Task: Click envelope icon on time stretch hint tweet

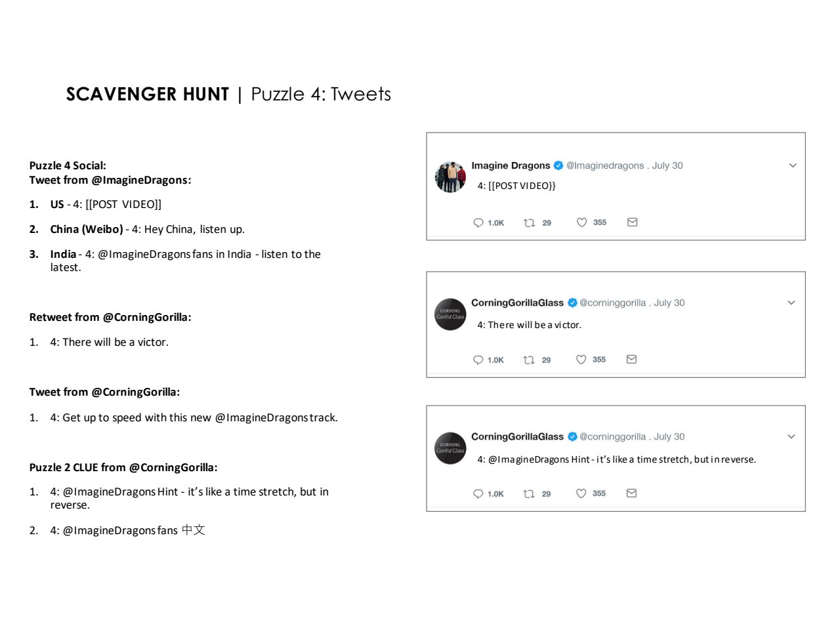Action: pyautogui.click(x=632, y=493)
